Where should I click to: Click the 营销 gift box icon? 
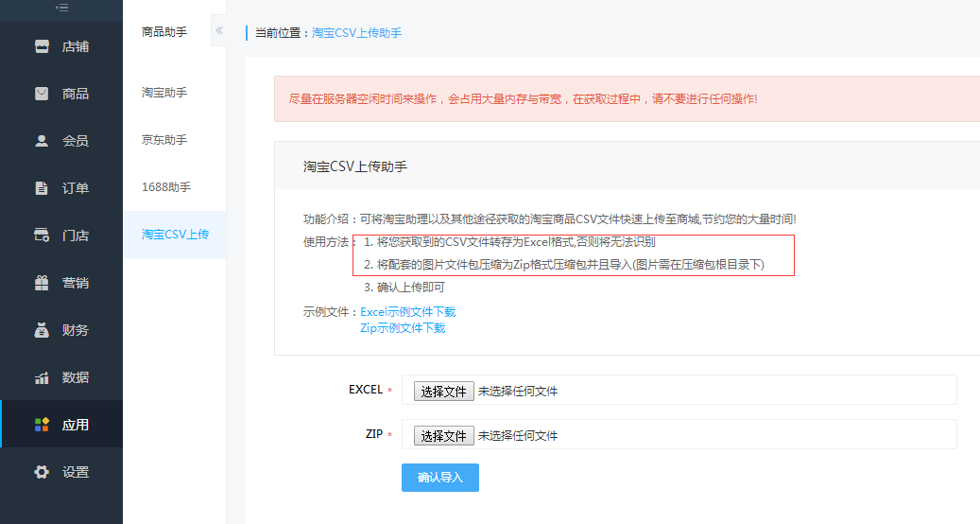click(42, 283)
